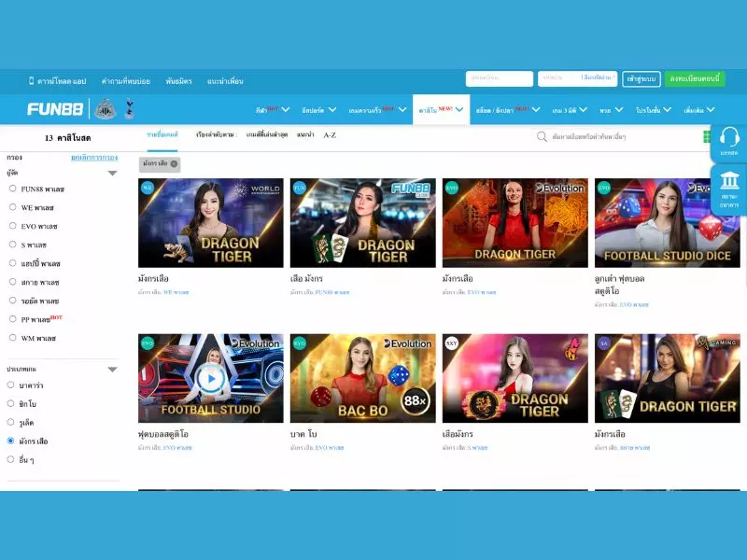Viewport: 747px width, 560px height.
Task: Open ดาวน์โหลด แอป link
Action: click(62, 81)
